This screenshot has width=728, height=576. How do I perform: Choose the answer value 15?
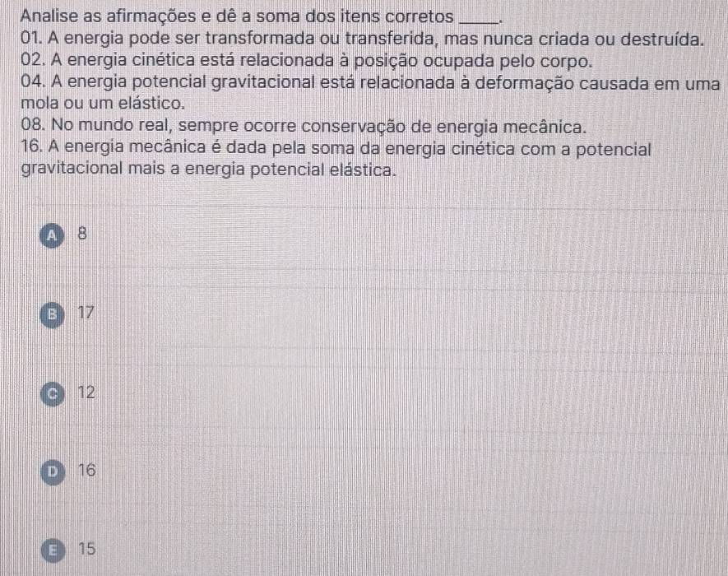87,549
